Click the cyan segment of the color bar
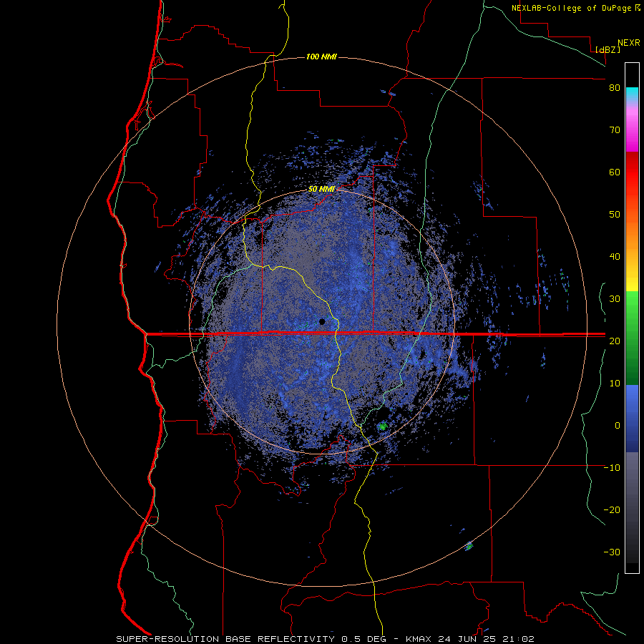 [632, 94]
